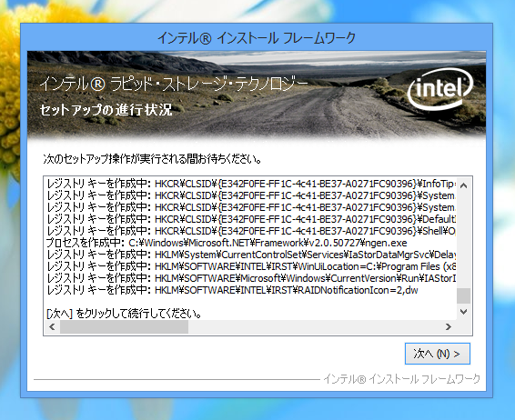
Task: Click the インテル® ラピッド・ストレージ・テクノロジー banner title
Action: click(174, 84)
